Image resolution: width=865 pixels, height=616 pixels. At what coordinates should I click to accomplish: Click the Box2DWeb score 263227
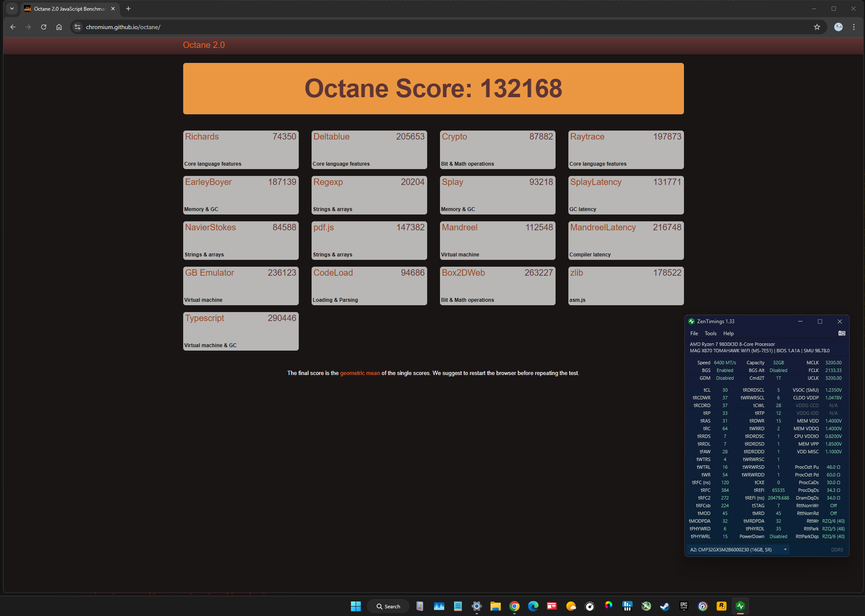(x=539, y=273)
